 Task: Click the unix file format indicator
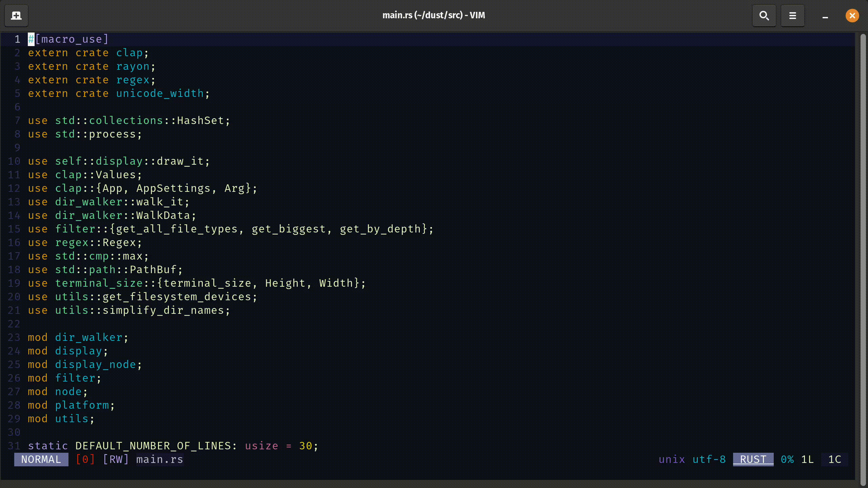coord(671,459)
